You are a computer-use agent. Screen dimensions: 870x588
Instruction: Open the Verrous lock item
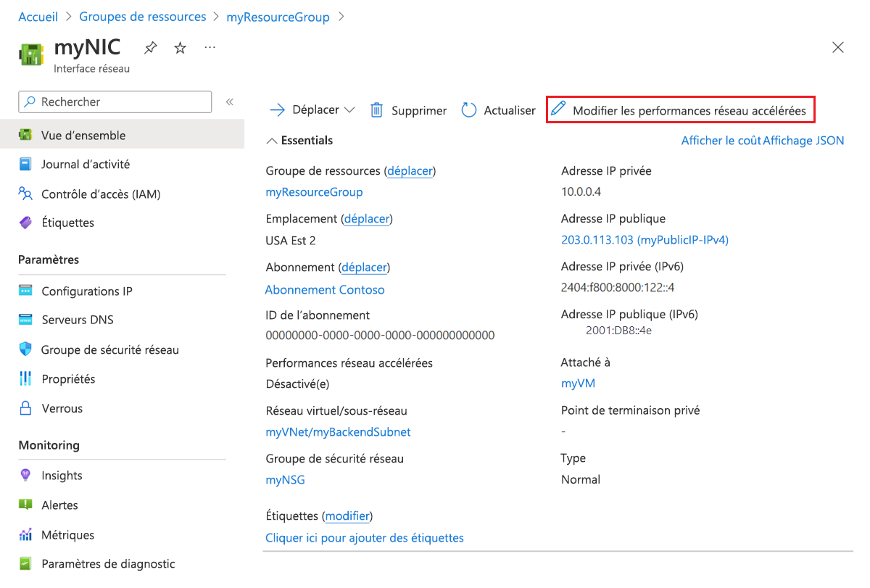point(62,408)
